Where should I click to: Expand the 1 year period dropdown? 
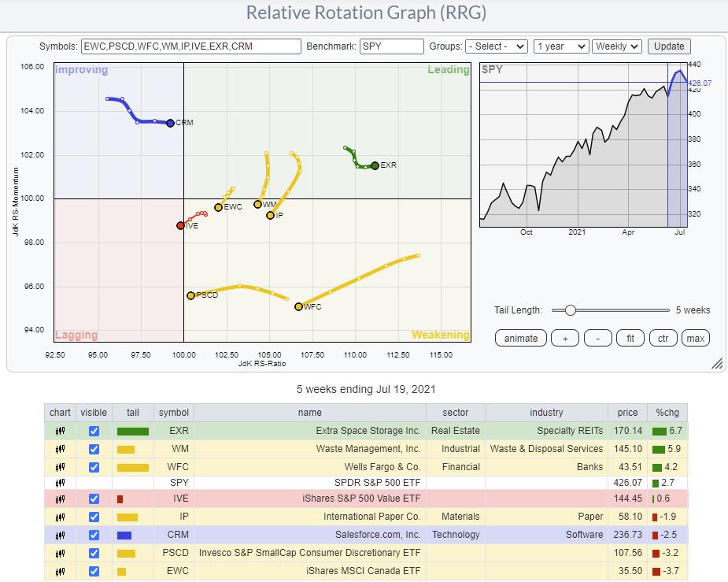tap(560, 46)
